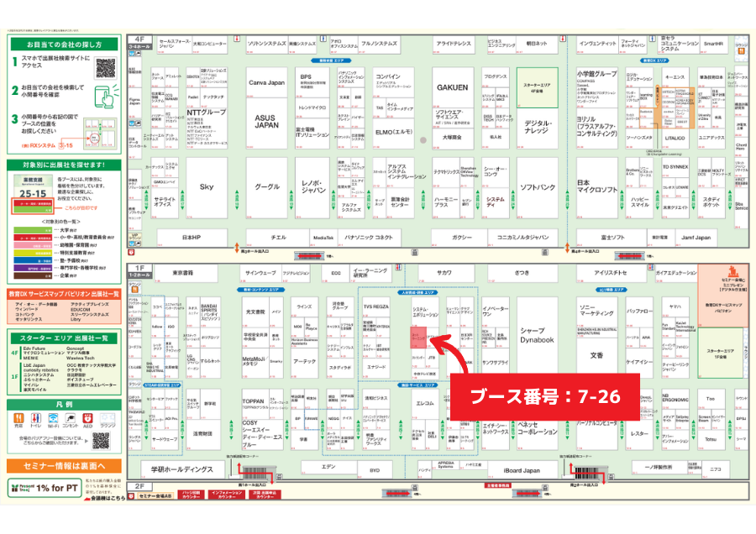Click the 施設・サービス エリア blue tag
The image size is (756, 534).
[x=417, y=385]
